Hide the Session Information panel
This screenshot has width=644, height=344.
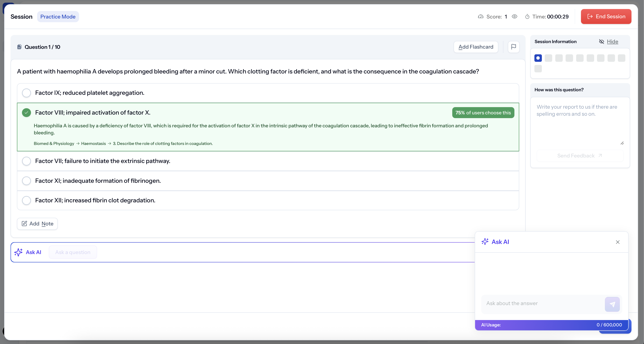[x=612, y=42]
